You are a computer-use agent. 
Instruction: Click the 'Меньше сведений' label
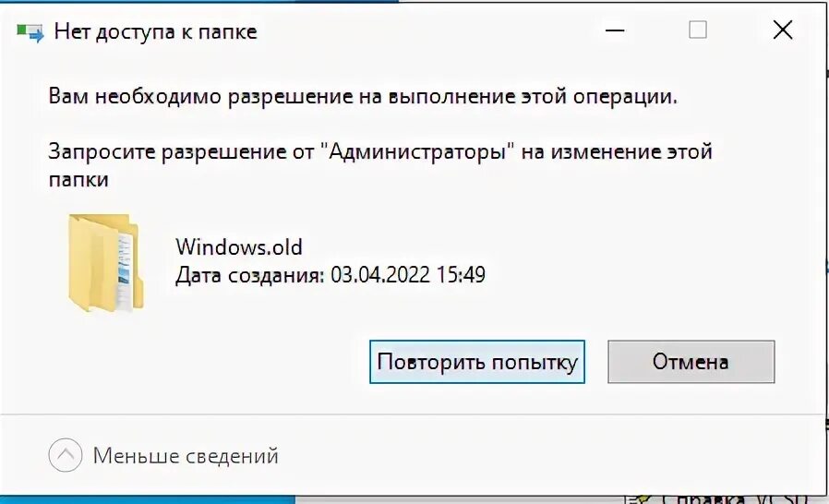click(186, 455)
